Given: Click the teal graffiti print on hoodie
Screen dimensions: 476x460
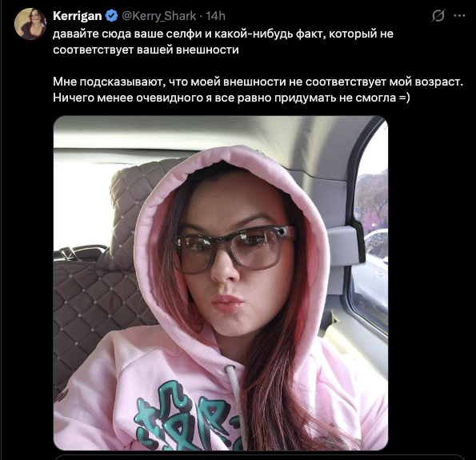Looking at the screenshot, I should [x=186, y=417].
